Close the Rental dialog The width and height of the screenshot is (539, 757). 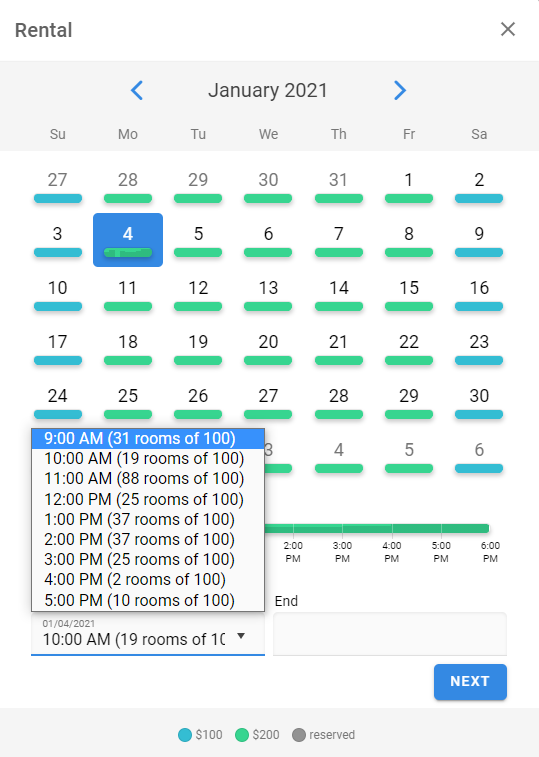pos(508,29)
